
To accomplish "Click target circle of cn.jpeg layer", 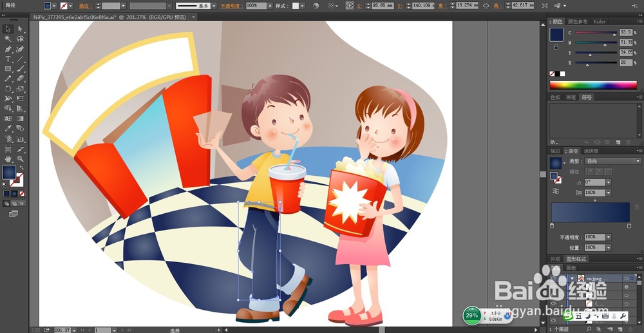I will [x=627, y=278].
